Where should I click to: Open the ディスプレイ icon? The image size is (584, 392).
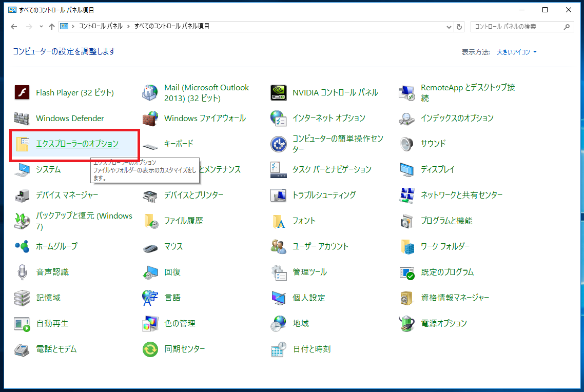pos(407,170)
